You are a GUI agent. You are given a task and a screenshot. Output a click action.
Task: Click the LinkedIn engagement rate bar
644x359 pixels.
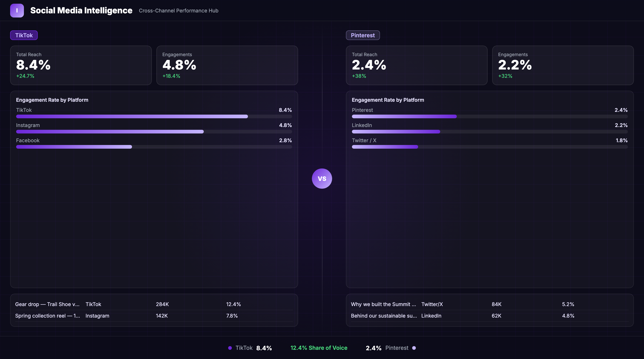click(x=490, y=132)
